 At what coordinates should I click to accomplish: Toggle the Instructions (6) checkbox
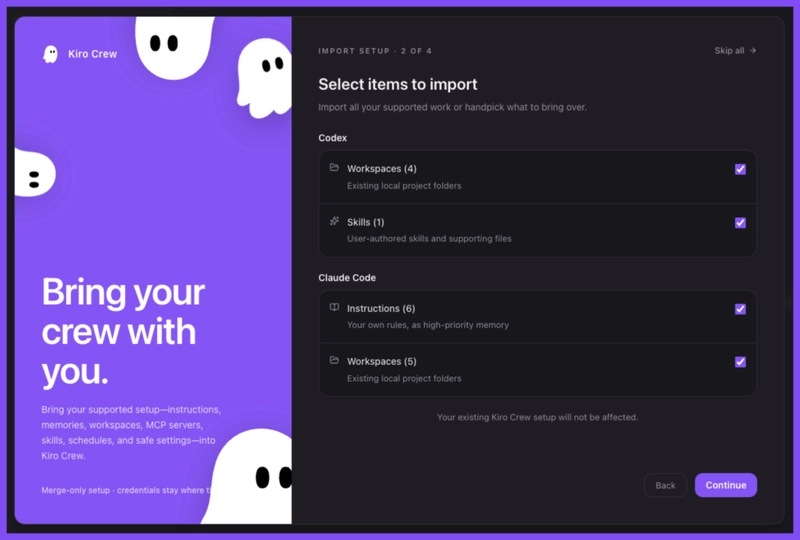point(740,309)
